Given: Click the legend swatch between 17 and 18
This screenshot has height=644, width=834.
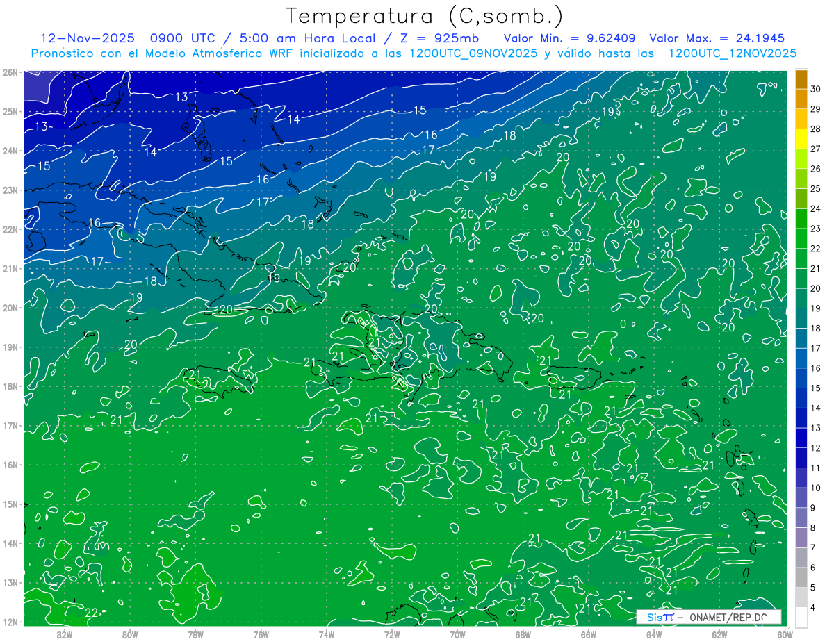Looking at the screenshot, I should pos(801,338).
